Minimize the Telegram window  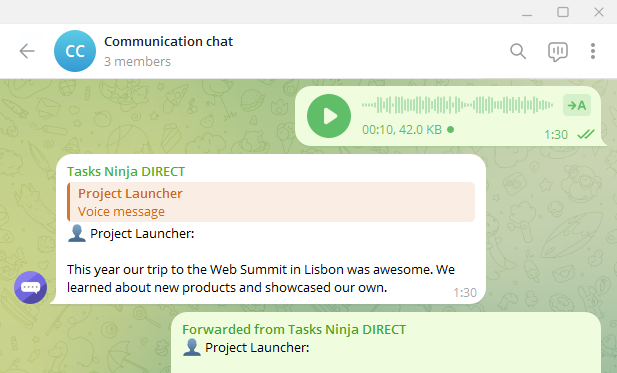coord(527,12)
